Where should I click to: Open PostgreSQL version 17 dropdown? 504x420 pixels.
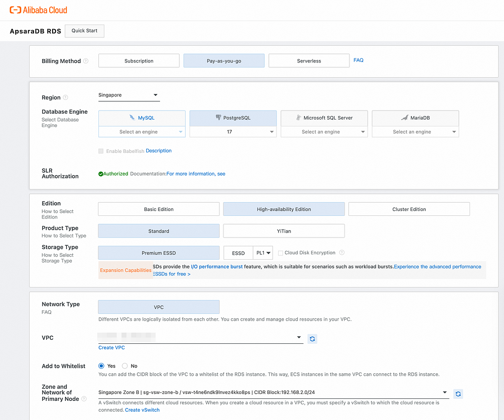click(233, 132)
